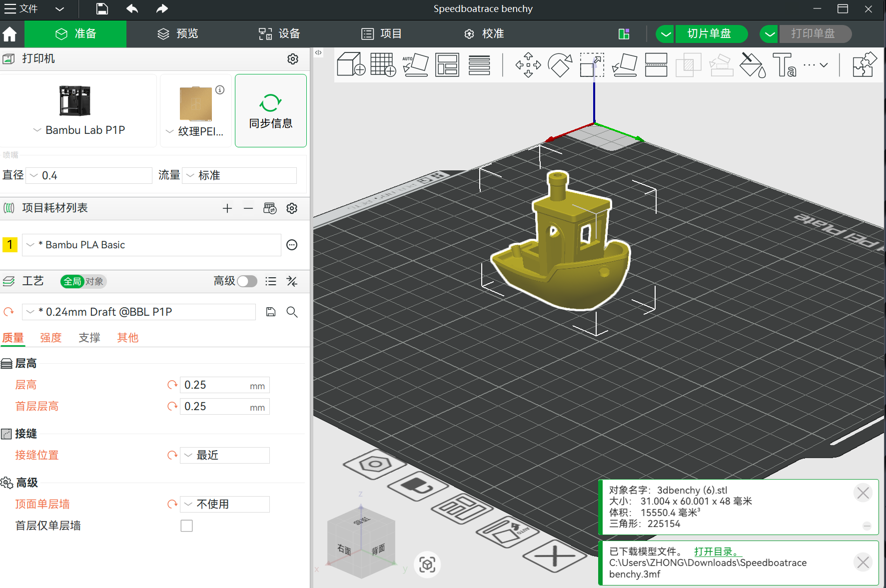Add a filament with the plus icon

pyautogui.click(x=227, y=208)
